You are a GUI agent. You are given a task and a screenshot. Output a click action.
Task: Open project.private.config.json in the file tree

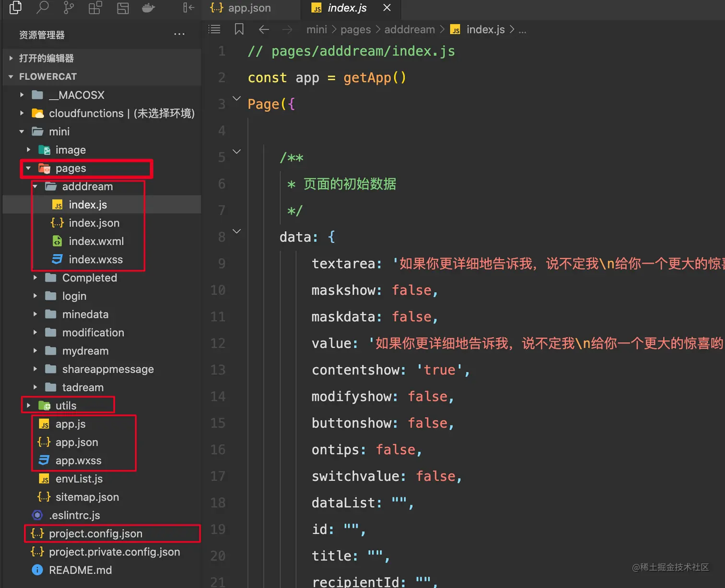pos(102,552)
